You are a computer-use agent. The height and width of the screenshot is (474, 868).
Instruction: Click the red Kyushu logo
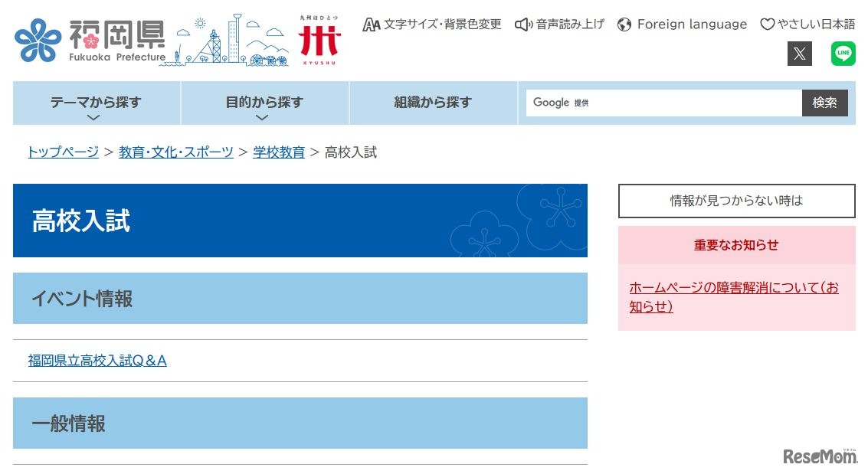(319, 41)
